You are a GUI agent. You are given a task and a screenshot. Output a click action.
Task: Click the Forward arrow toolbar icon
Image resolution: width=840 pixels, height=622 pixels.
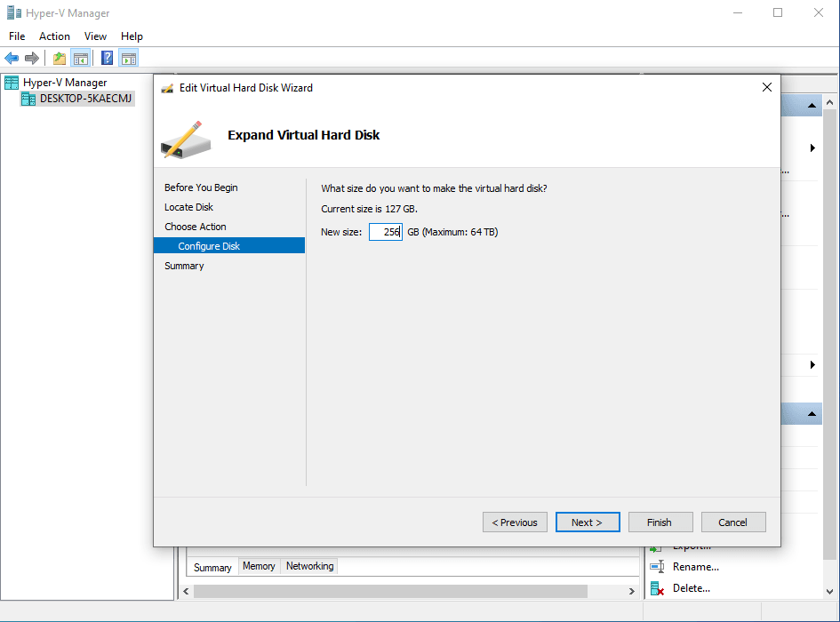click(x=32, y=58)
